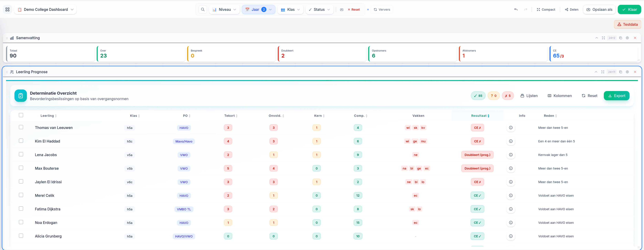Duplicate the Leerling Prognose panel
This screenshot has width=644, height=250.
(620, 72)
